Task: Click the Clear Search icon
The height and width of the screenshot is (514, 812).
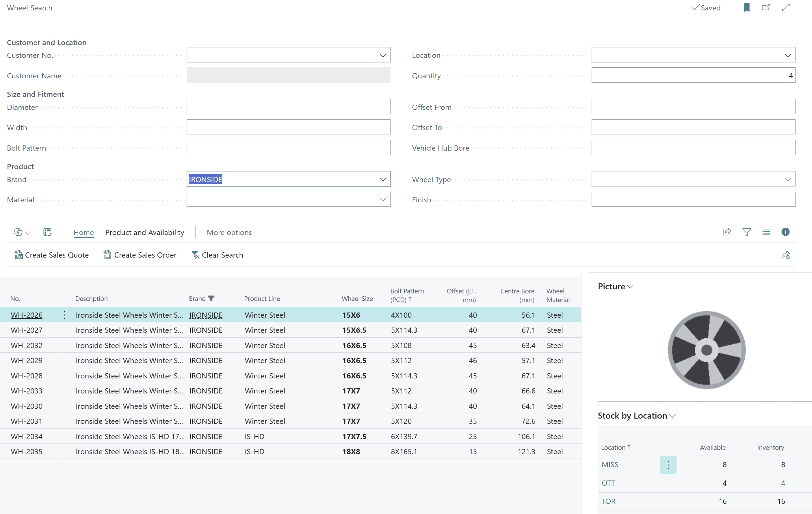Action: 195,255
